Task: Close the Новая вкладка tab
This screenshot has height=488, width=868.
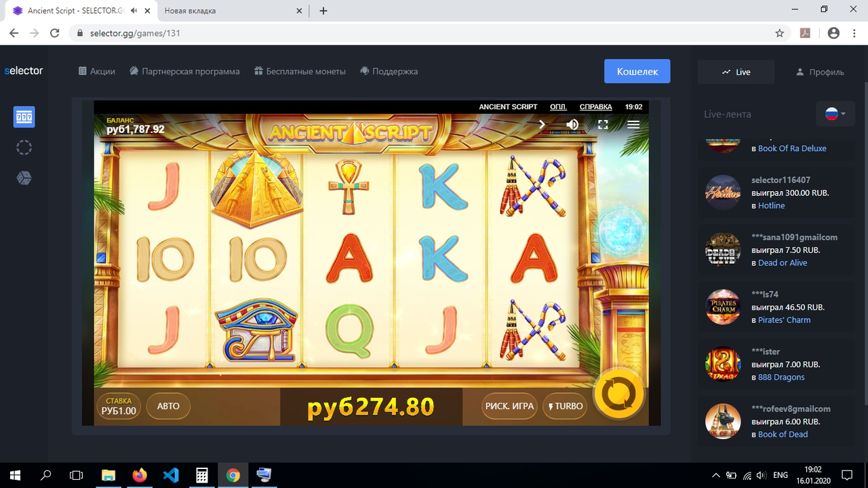Action: (x=299, y=11)
